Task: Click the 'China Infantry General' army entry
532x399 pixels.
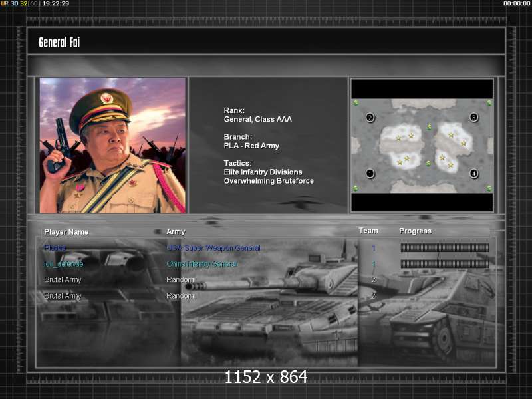Action: point(202,264)
